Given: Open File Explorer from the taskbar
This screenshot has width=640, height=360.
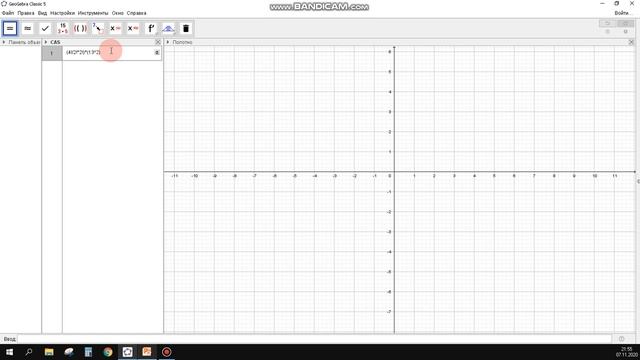Looking at the screenshot, I should (49, 352).
